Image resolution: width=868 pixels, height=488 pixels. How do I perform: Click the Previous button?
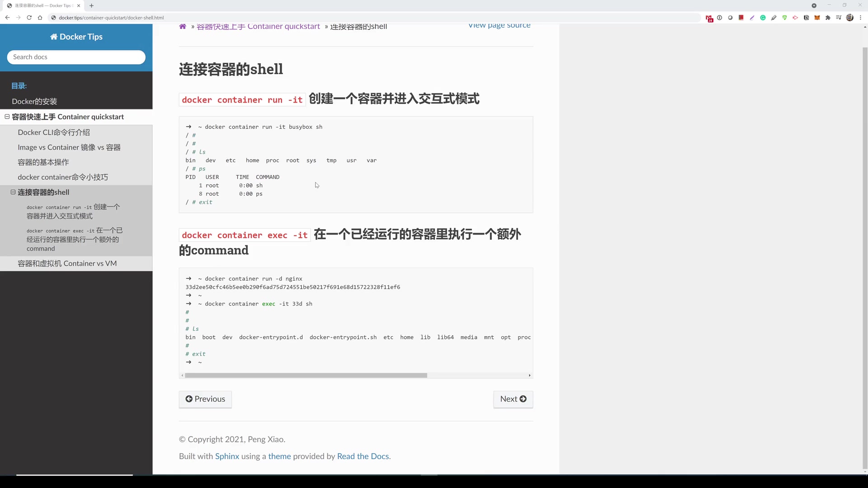(x=205, y=399)
